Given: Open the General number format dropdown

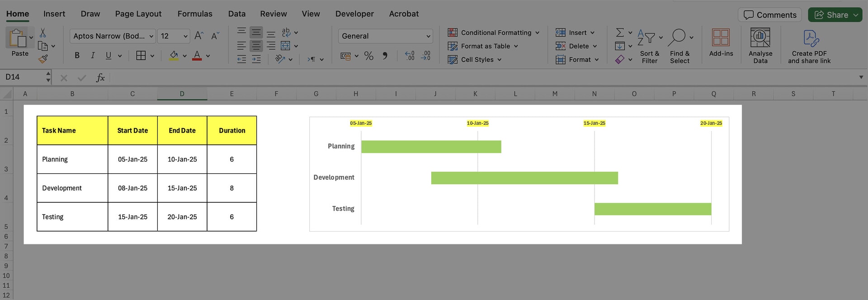Looking at the screenshot, I should [x=428, y=36].
